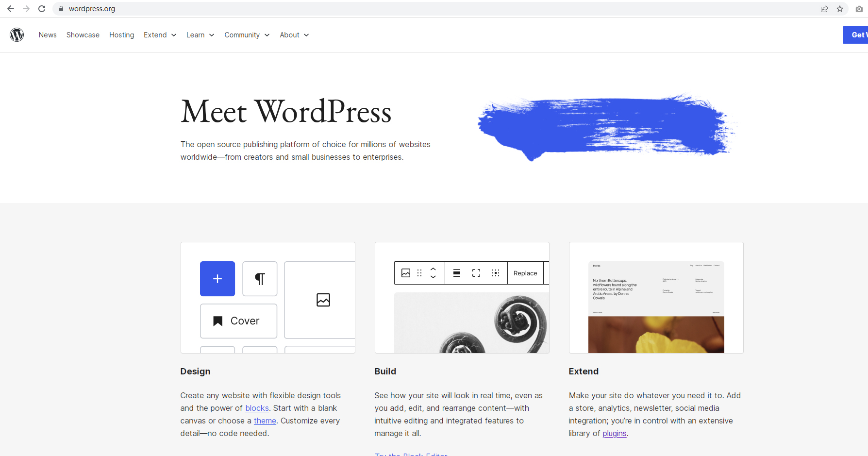868x456 pixels.
Task: Bookmark this page with star icon
Action: pyautogui.click(x=840, y=9)
